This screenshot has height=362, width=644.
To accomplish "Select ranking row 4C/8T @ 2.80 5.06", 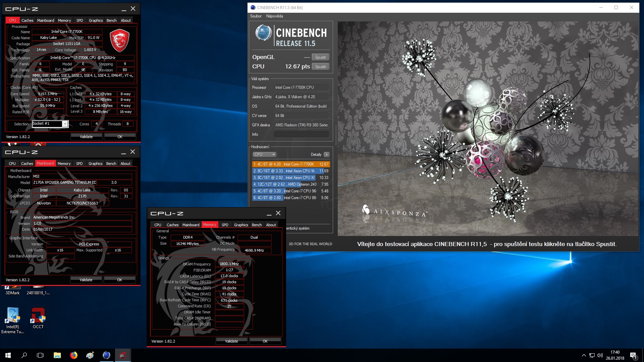I will (x=291, y=198).
